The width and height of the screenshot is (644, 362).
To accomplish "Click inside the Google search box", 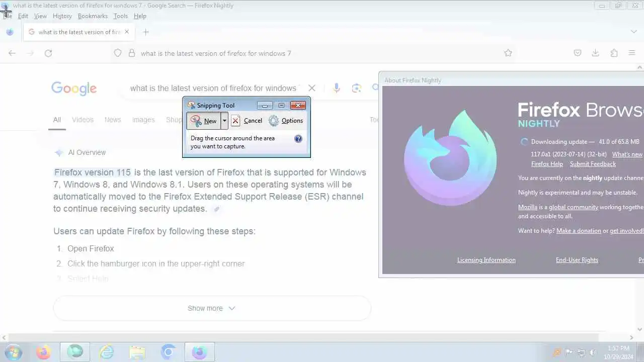I will [x=214, y=88].
